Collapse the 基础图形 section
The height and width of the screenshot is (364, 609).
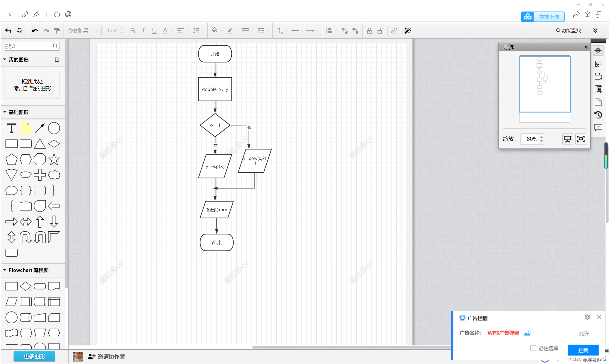5,112
